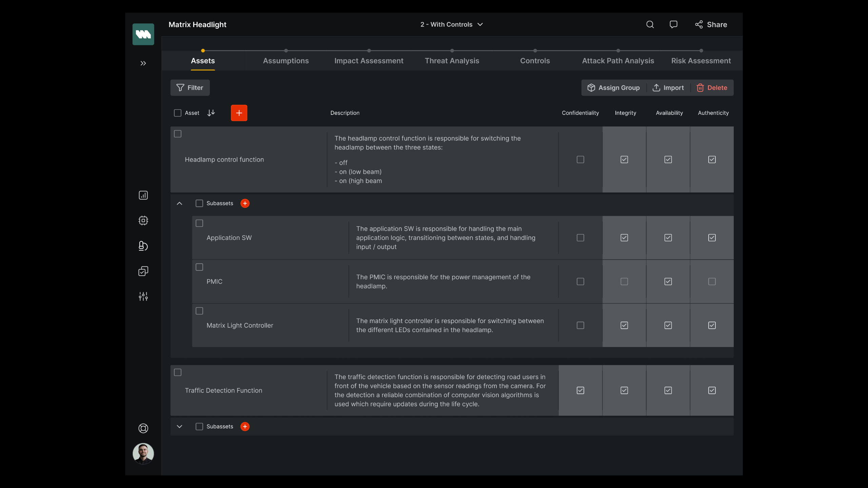This screenshot has height=488, width=868.
Task: Open the comments speech bubble icon
Action: pos(673,24)
